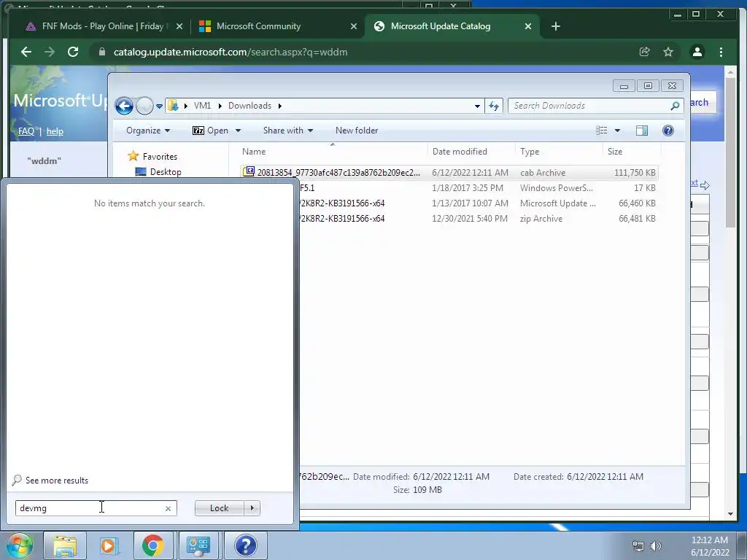The height and width of the screenshot is (560, 747).
Task: Click Open with 7-Zip toolbar button
Action: pos(210,131)
